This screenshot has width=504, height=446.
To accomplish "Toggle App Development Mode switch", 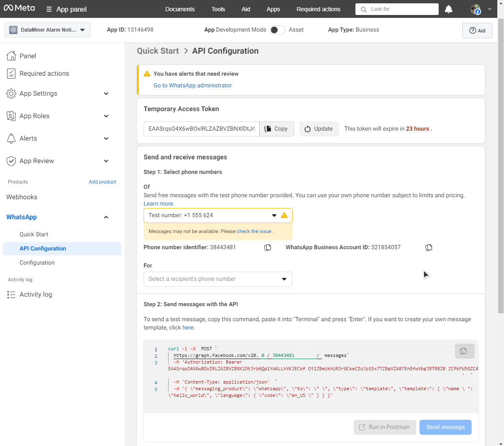I will coord(278,30).
